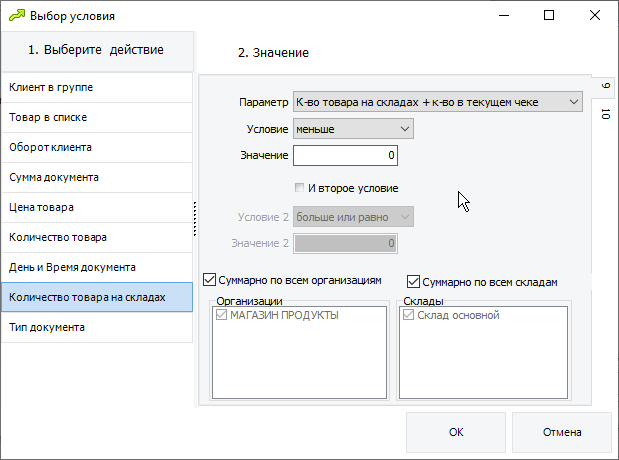Select 'Количество товара на складах' item
619x460 pixels.
point(97,297)
